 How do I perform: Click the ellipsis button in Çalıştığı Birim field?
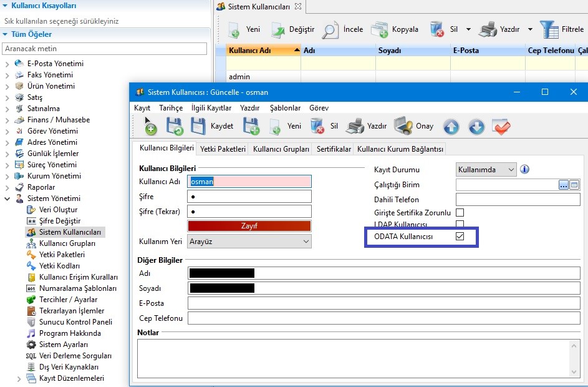564,185
